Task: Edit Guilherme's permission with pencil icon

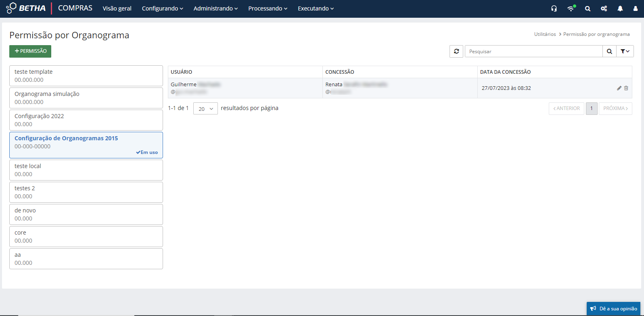Action: pos(619,88)
